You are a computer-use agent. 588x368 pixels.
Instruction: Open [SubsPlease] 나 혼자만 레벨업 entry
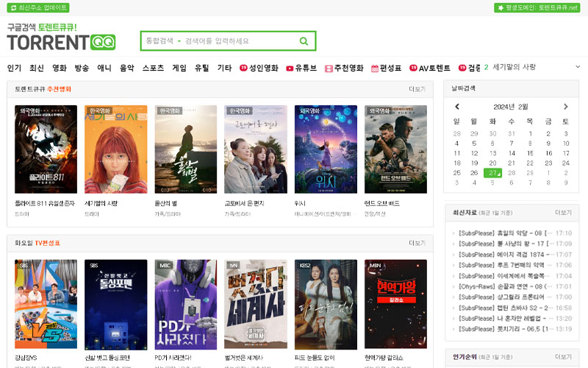point(506,319)
